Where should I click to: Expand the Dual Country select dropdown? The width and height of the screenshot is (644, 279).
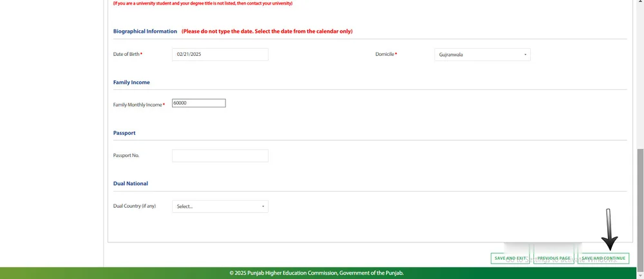pyautogui.click(x=220, y=206)
